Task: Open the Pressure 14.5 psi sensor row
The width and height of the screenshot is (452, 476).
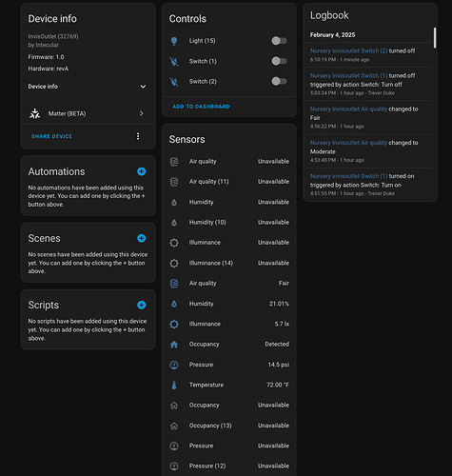Action: click(x=229, y=365)
